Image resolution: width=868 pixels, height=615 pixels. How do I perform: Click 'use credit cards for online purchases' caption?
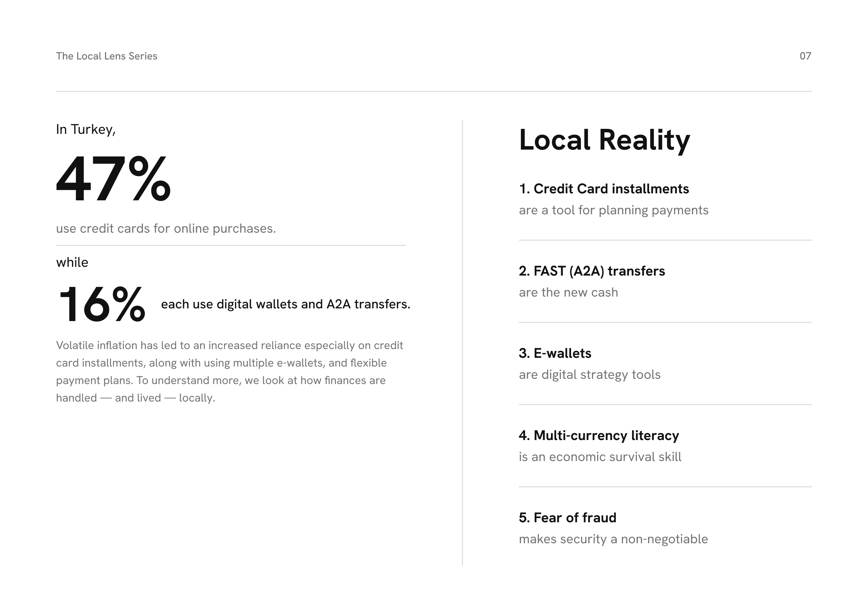tap(166, 228)
